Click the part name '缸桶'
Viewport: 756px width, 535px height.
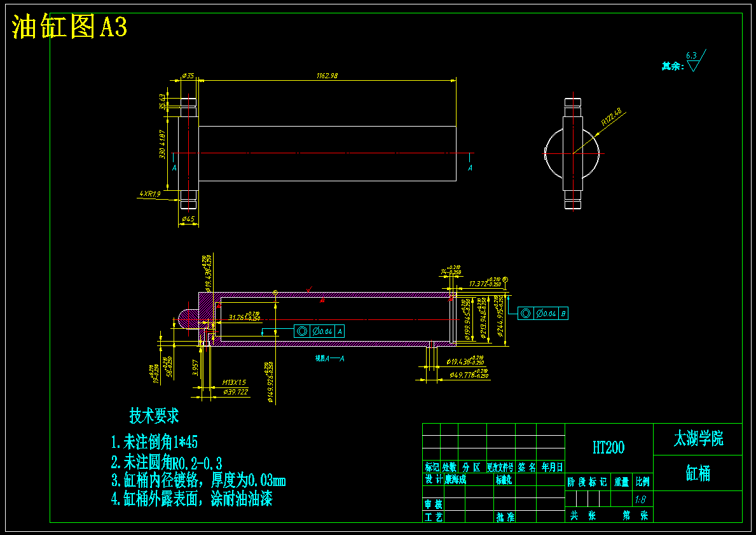point(698,473)
